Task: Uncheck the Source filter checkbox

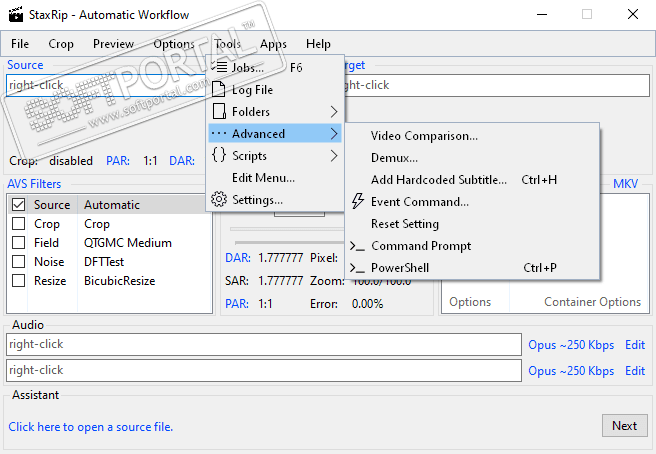Action: pos(18,205)
